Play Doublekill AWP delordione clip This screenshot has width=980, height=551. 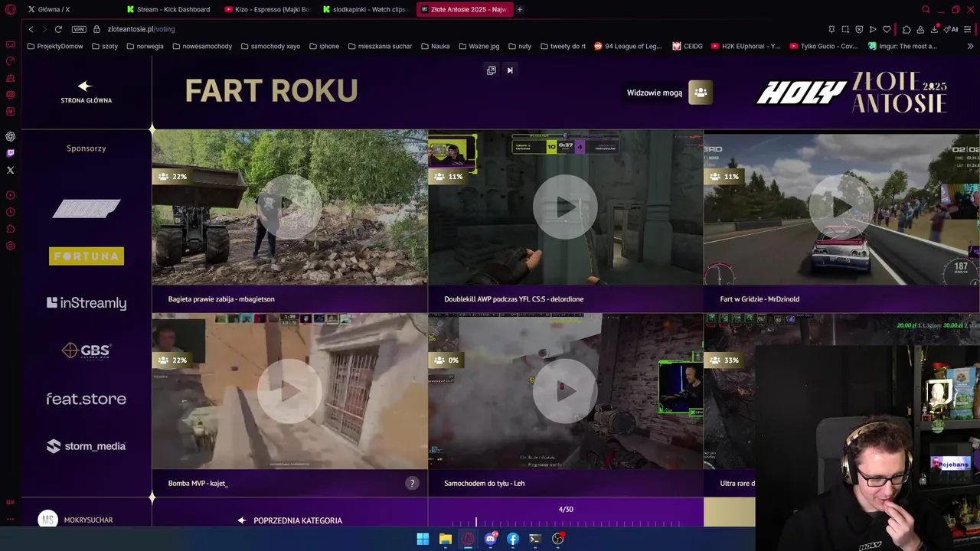tap(565, 207)
